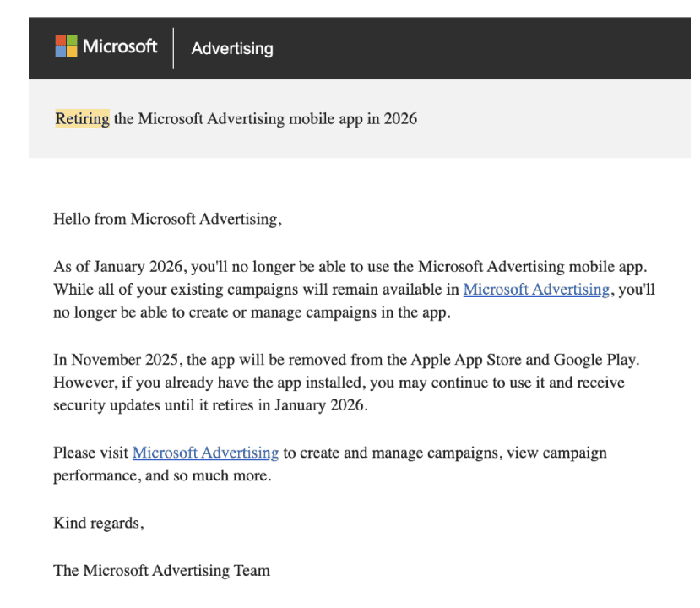Select the Microsoft wordmark in the header
This screenshot has height=608, width=700.
[120, 46]
